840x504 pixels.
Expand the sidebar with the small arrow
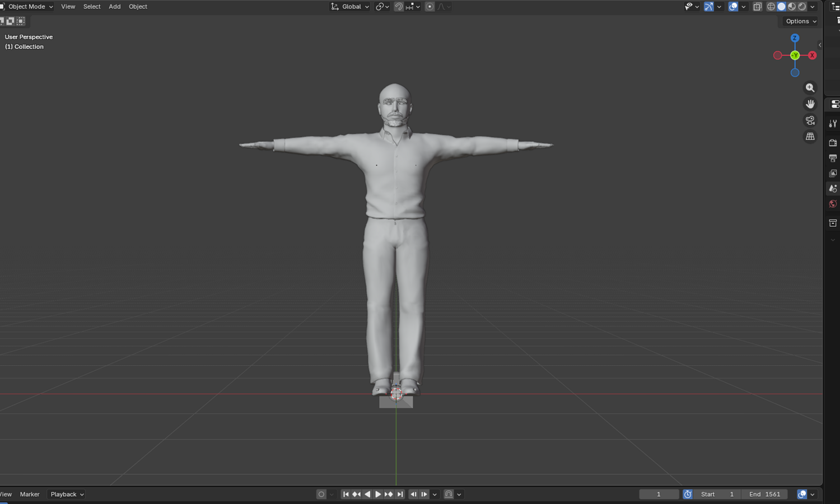click(820, 45)
